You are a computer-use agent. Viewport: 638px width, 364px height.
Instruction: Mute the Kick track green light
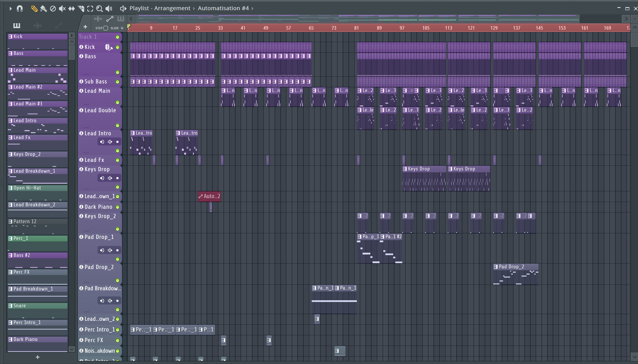click(x=117, y=47)
